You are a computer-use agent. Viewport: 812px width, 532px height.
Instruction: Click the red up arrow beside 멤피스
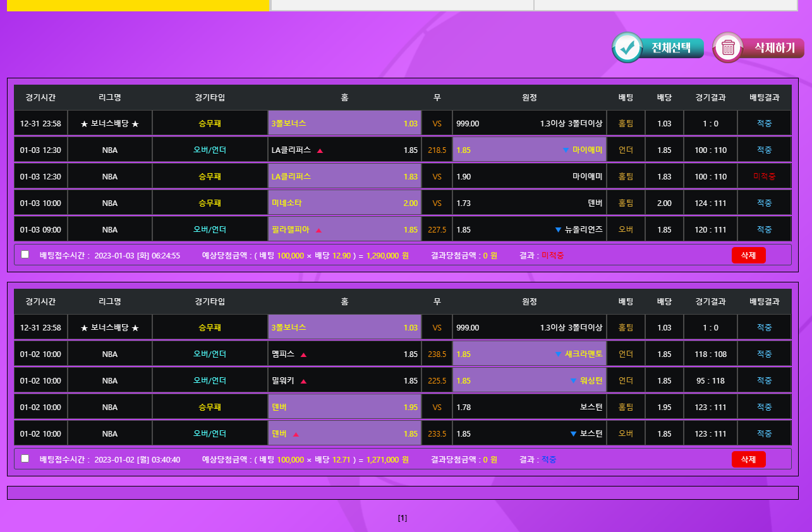click(x=303, y=354)
